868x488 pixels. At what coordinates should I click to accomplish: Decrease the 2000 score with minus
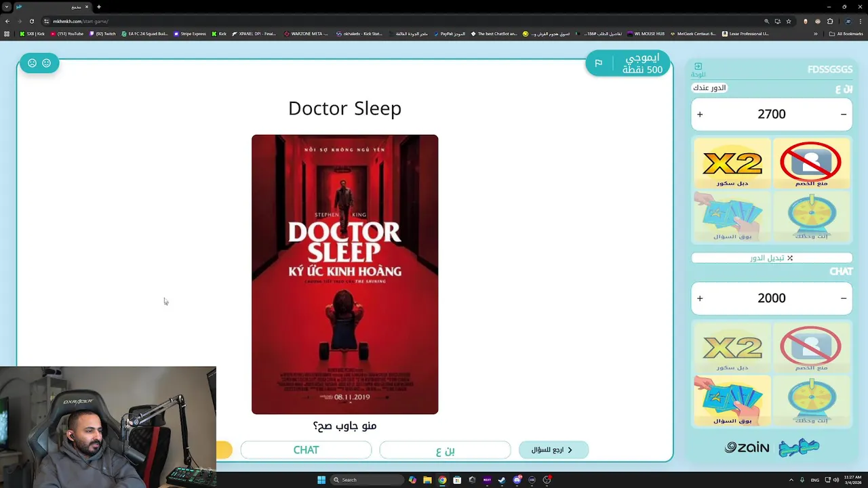(844, 298)
